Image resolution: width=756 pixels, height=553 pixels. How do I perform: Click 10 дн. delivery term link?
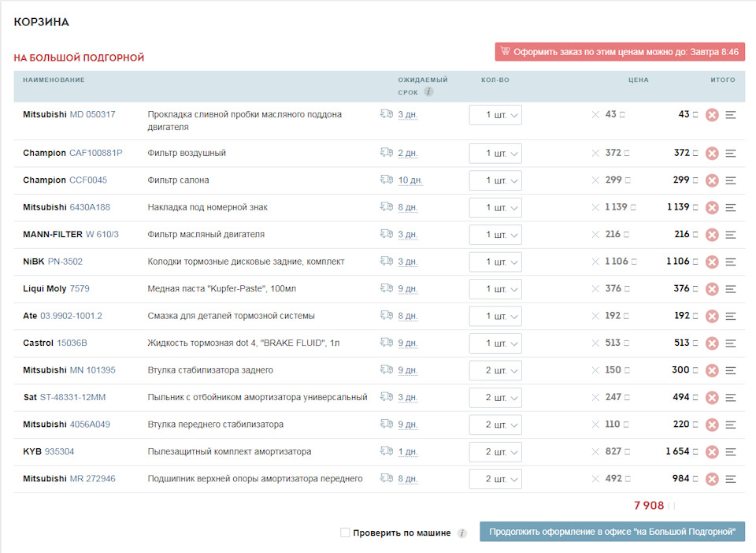click(x=410, y=180)
